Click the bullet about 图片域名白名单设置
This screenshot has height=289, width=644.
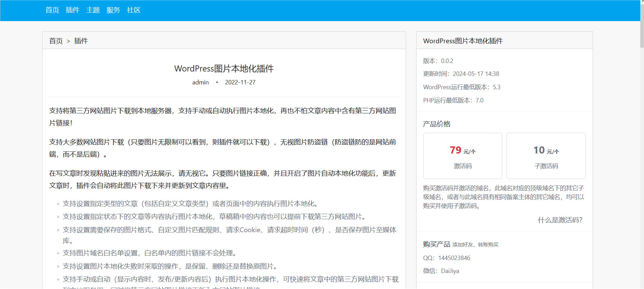click(x=150, y=253)
